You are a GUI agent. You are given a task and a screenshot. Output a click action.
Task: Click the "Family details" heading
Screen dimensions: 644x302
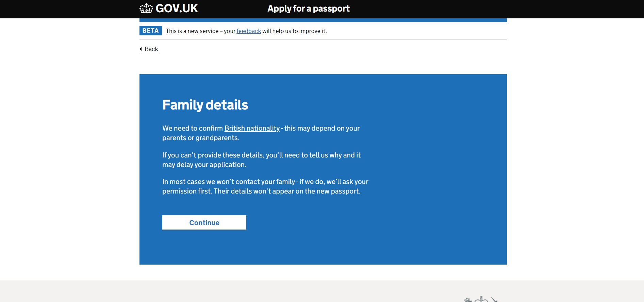pyautogui.click(x=205, y=105)
